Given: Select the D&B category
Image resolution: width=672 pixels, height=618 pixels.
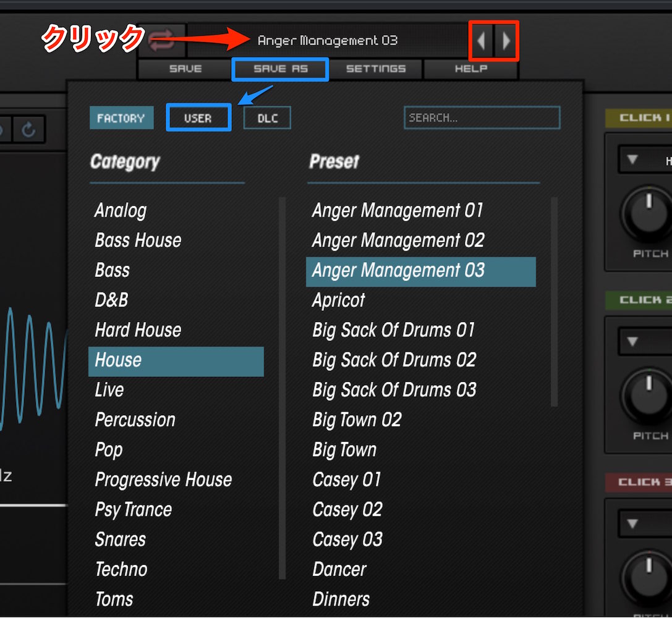Looking at the screenshot, I should pos(176,300).
